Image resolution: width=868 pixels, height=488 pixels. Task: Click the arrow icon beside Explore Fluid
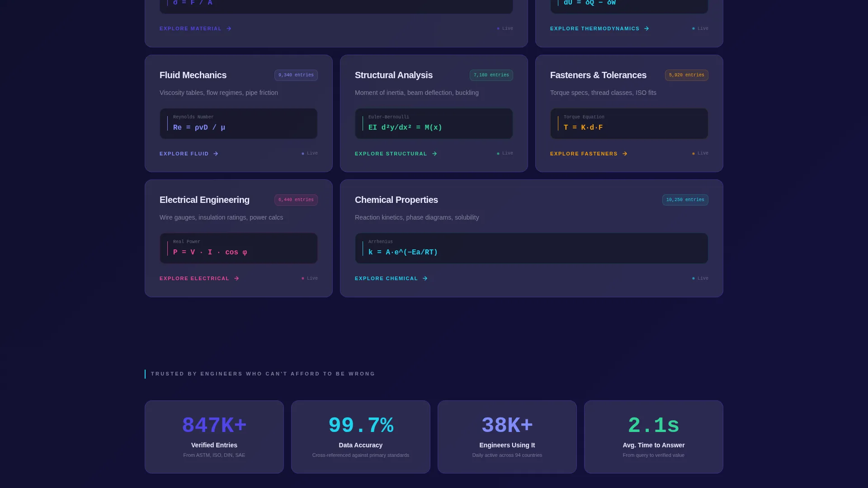pos(216,154)
